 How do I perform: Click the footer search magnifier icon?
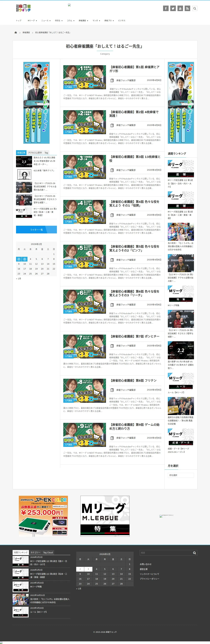[x=194, y=553]
